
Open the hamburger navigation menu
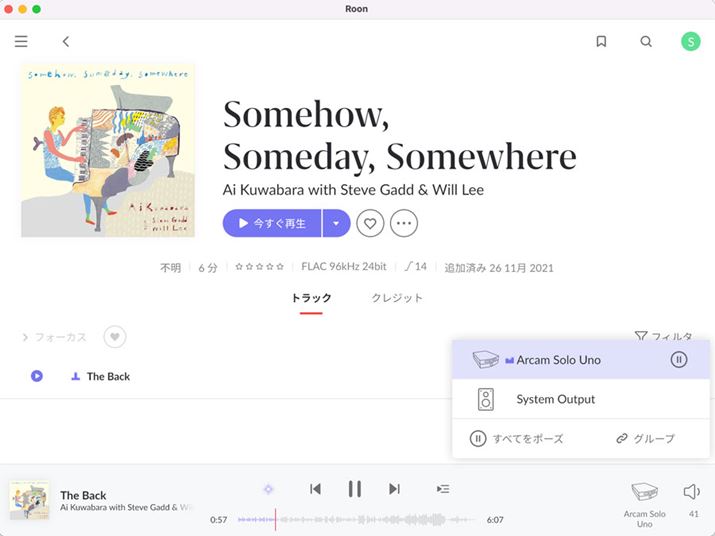(x=21, y=42)
